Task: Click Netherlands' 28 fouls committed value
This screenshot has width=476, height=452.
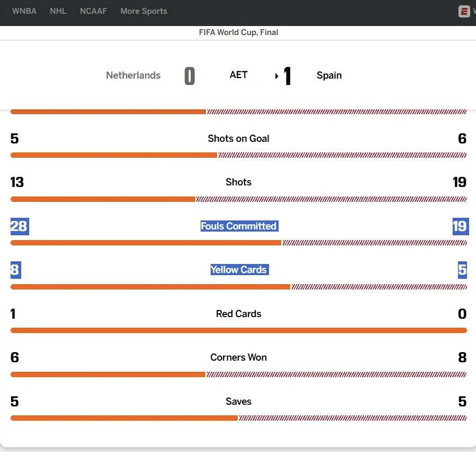Action: (20, 226)
